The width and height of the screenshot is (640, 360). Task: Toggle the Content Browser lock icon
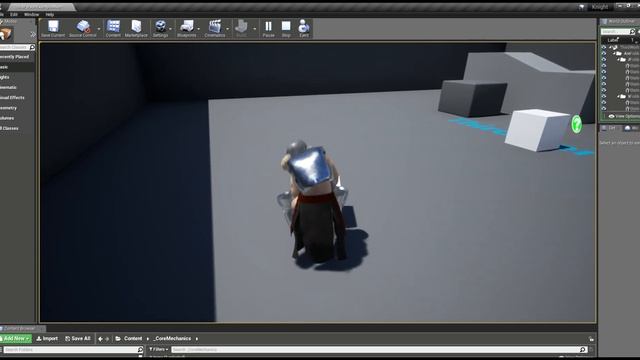591,339
